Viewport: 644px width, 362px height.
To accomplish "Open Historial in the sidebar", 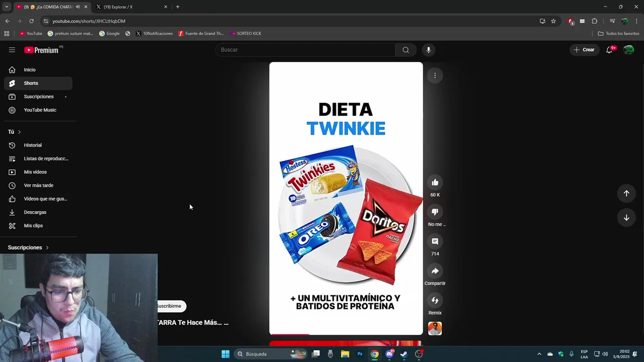I will pos(38,145).
